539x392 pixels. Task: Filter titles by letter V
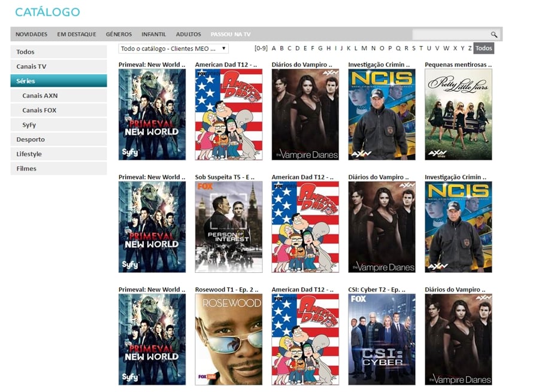coord(437,48)
